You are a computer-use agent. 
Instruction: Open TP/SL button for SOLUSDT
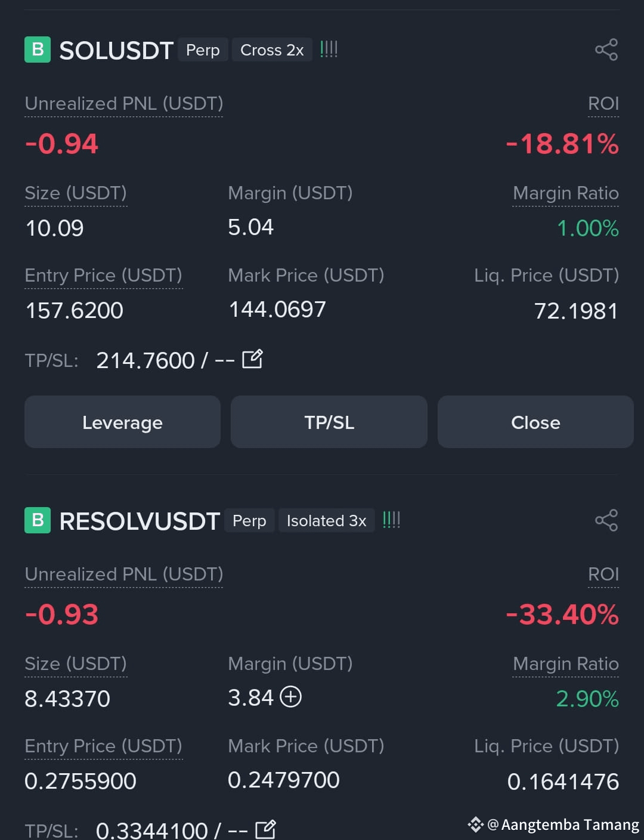pos(329,422)
